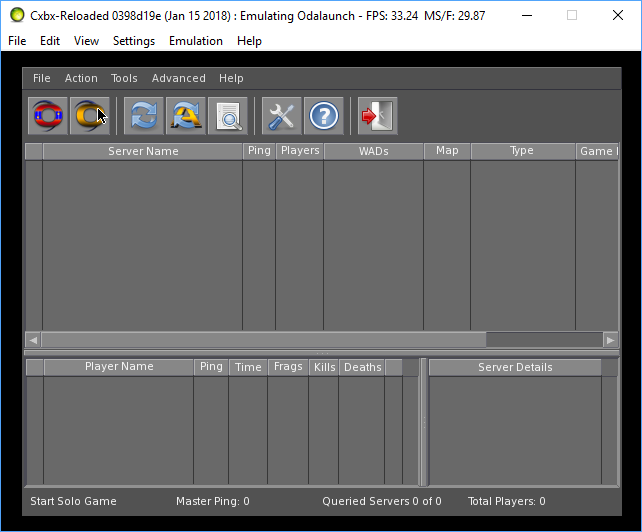Click the Cxbx-Reloaded green app icon in title bar
Viewport: 642px width, 532px height.
(x=17, y=15)
